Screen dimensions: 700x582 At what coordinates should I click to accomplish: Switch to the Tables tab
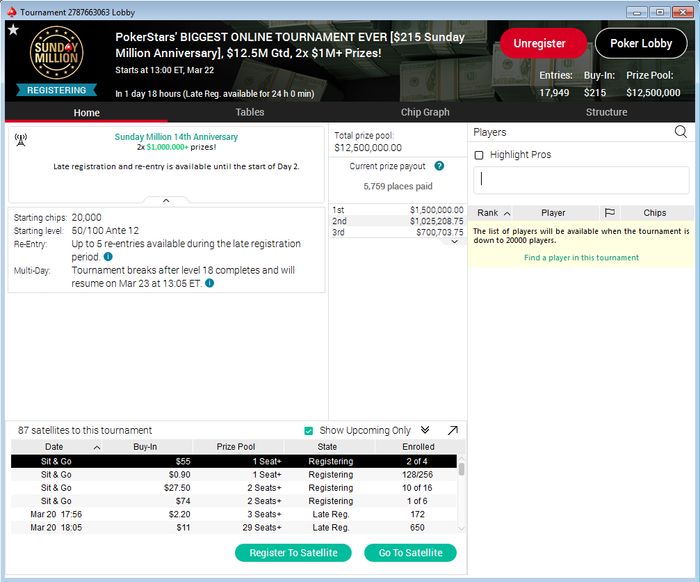(x=250, y=112)
